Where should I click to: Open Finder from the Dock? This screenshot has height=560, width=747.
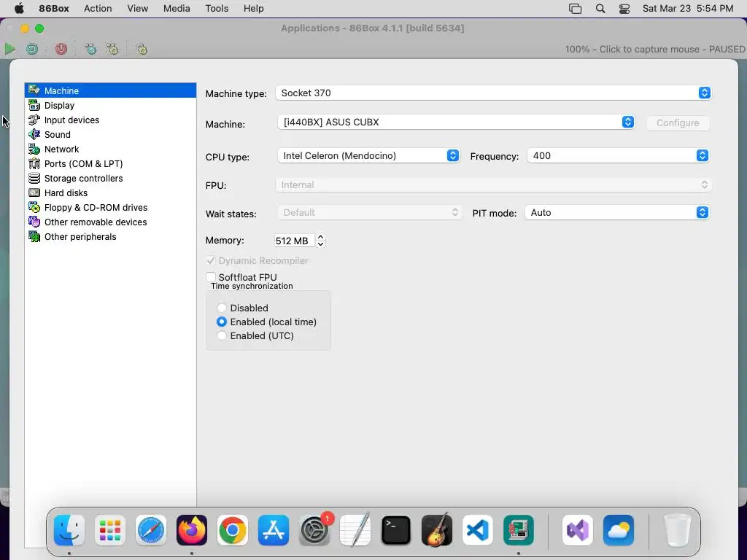(69, 530)
